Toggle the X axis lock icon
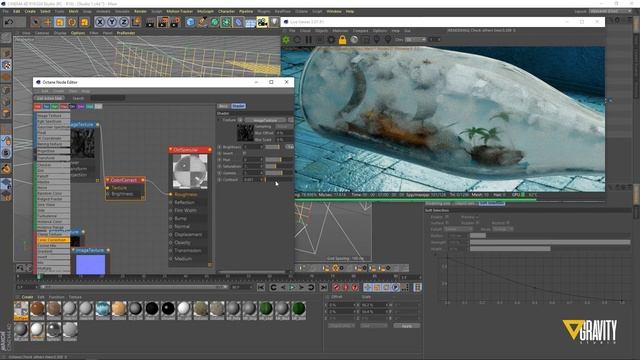The height and width of the screenshot is (360, 640). pyautogui.click(x=100, y=22)
